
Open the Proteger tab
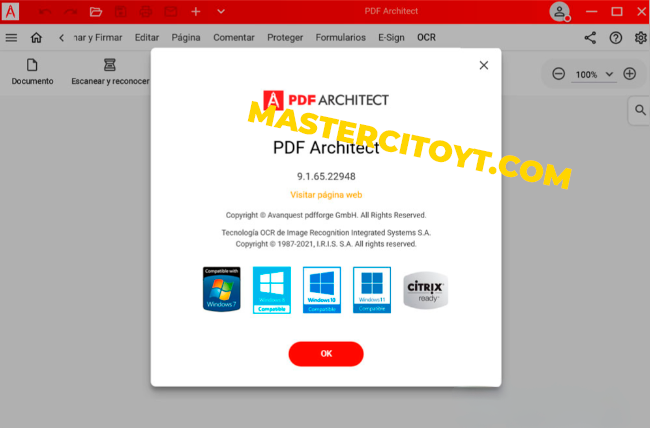pyautogui.click(x=285, y=38)
